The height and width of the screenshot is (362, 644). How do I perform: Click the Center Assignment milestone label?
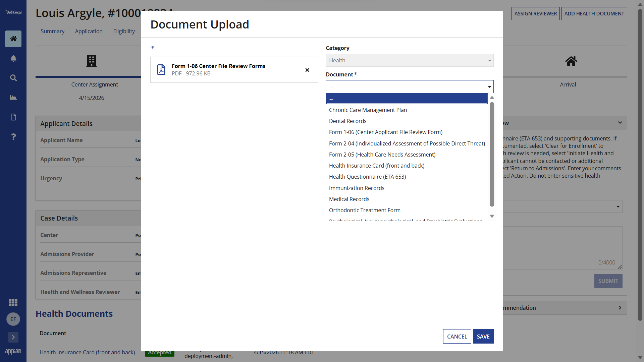coord(95,84)
